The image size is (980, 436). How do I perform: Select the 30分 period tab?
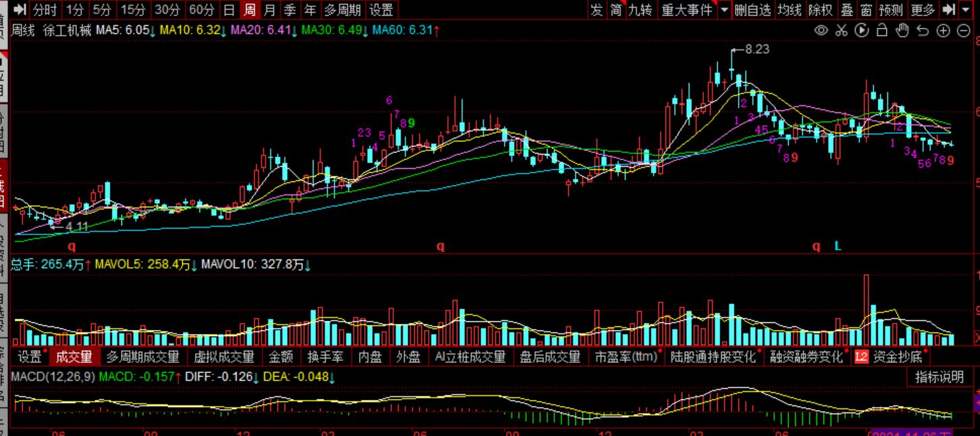pyautogui.click(x=167, y=9)
